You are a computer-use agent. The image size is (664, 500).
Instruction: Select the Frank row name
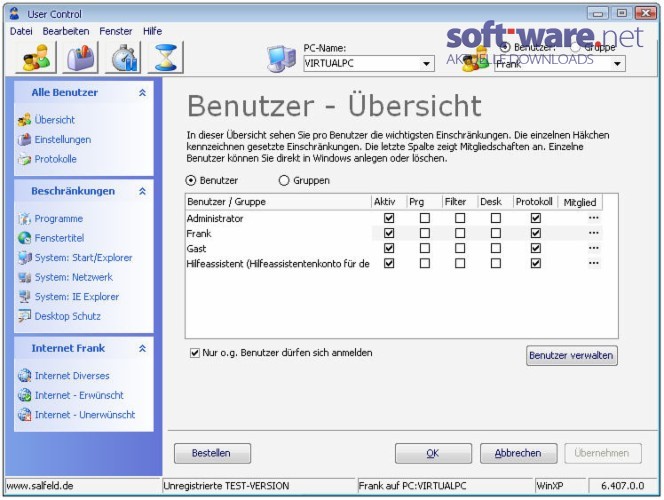click(x=199, y=234)
